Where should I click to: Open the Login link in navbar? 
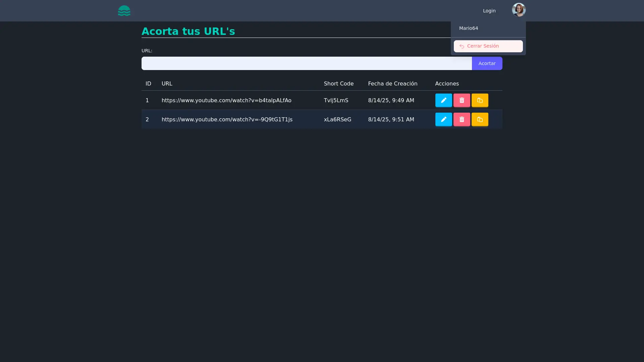coord(489,11)
